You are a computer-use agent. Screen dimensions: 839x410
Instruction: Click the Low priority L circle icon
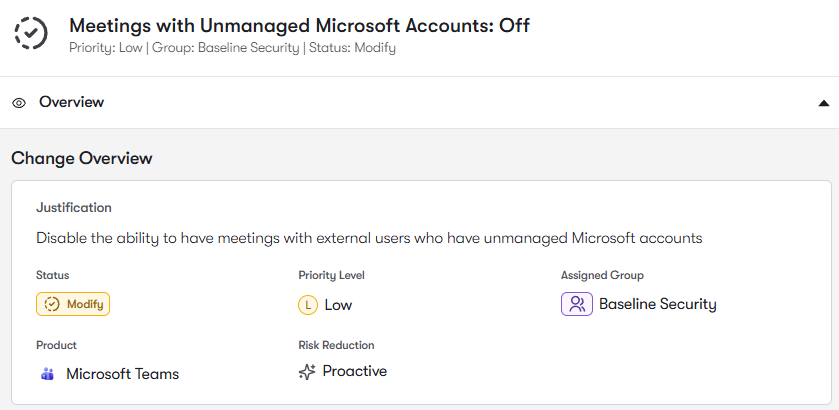tap(307, 305)
